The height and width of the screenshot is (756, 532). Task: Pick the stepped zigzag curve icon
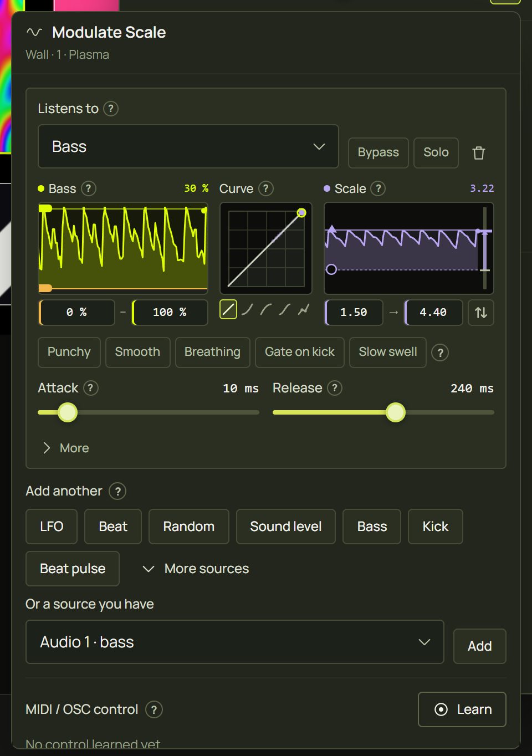point(303,310)
